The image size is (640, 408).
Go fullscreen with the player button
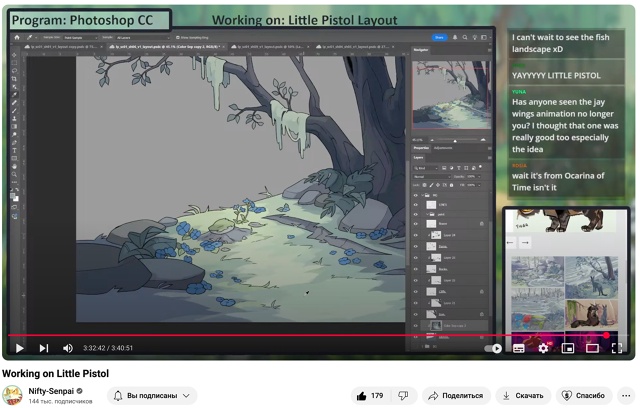pos(617,348)
